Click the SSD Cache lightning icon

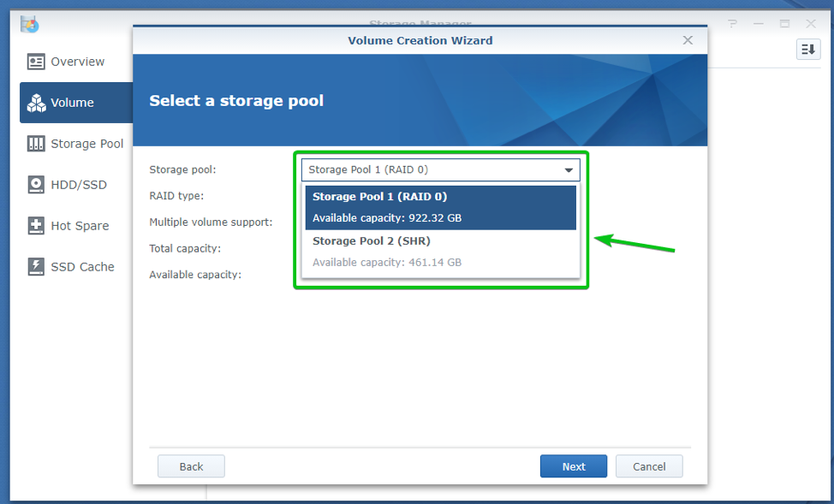pos(36,267)
